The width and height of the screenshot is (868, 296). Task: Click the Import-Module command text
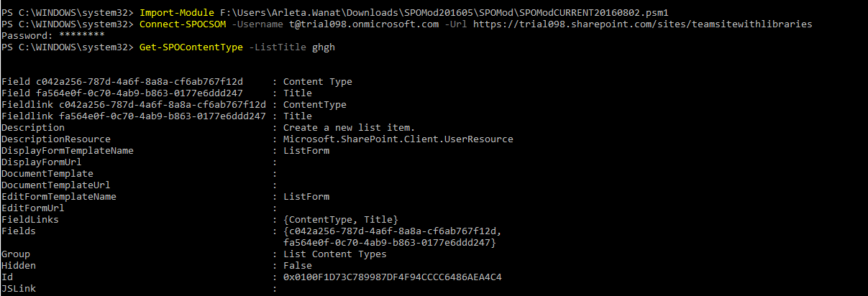click(174, 13)
